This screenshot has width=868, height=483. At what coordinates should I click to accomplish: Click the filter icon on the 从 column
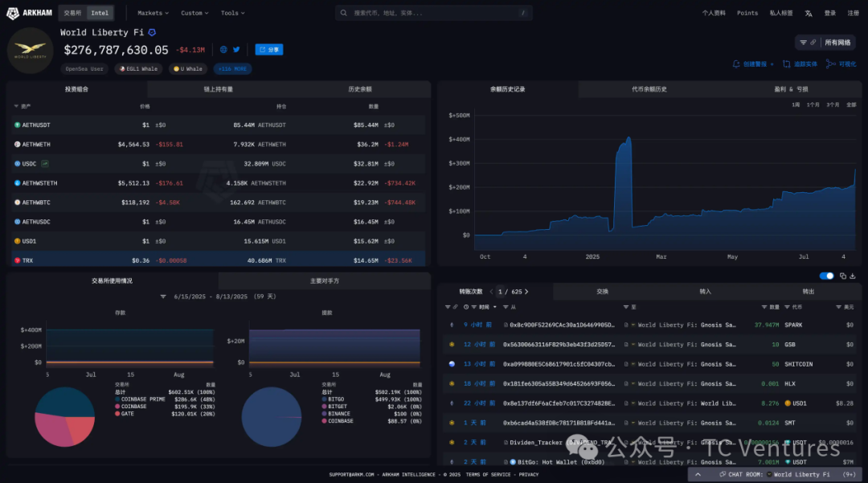[x=506, y=307]
